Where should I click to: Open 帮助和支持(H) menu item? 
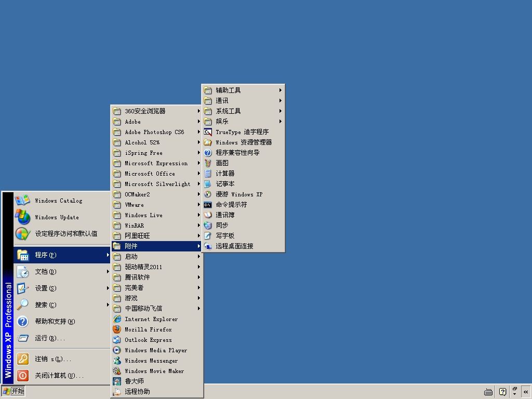coord(62,322)
